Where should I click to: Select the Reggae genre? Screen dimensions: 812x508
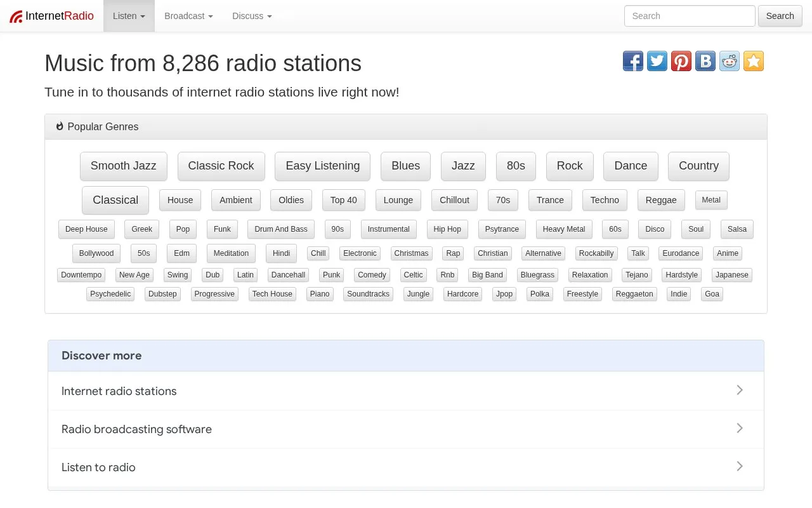coord(661,200)
